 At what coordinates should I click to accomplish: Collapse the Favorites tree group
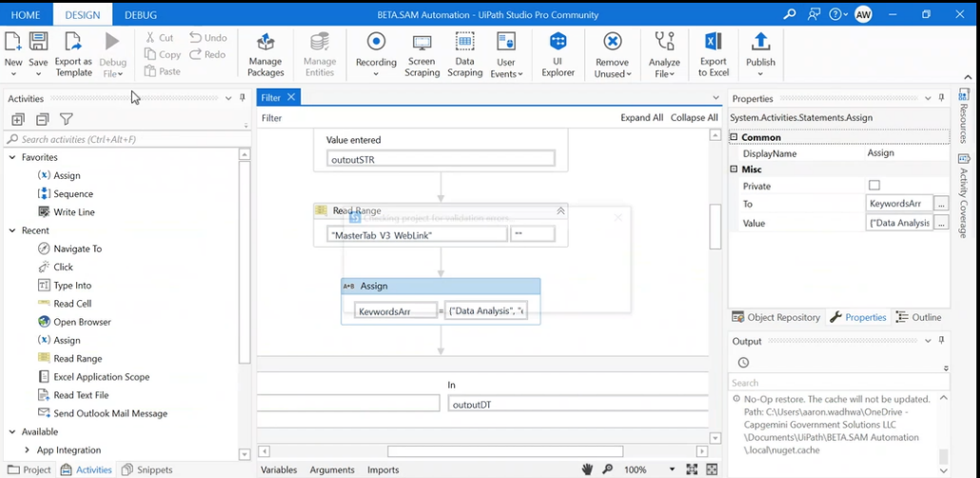coord(12,157)
